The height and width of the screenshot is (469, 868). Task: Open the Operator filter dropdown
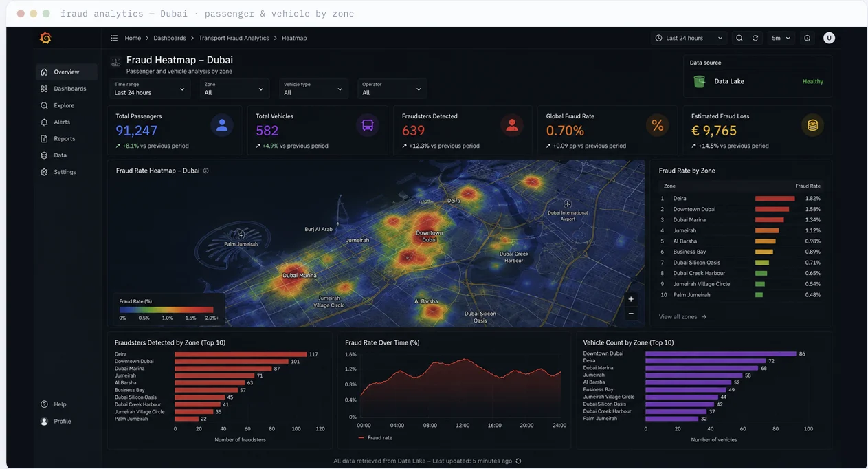click(392, 89)
